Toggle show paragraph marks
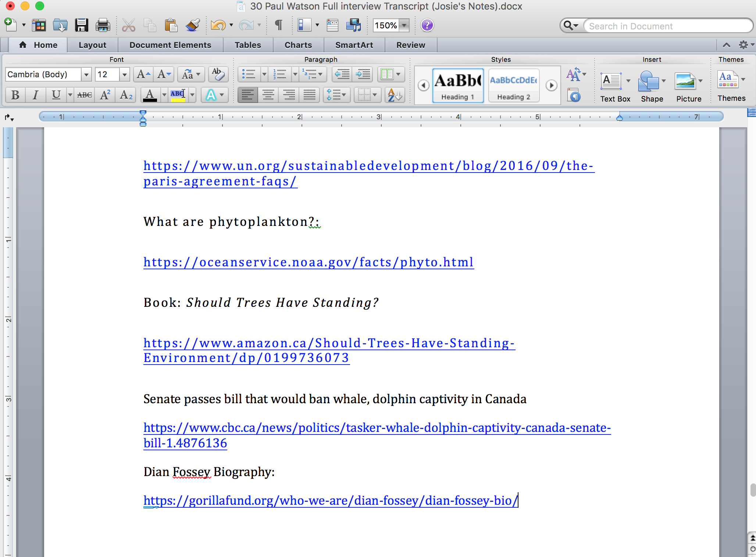The image size is (756, 557). [x=278, y=25]
